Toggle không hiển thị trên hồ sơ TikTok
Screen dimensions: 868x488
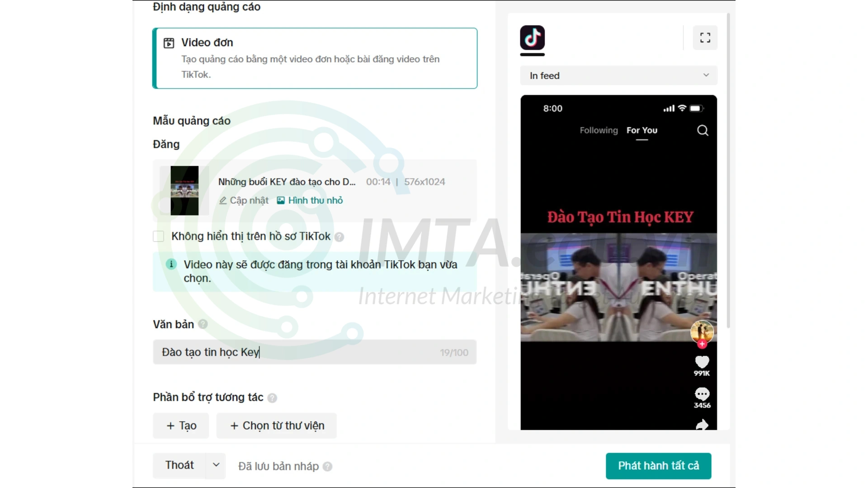tap(158, 236)
